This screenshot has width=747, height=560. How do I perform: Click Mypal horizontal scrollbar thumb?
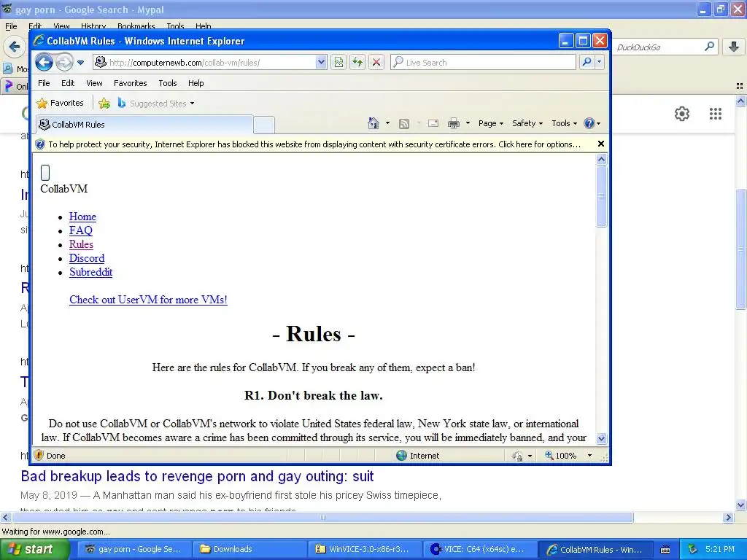coord(323,518)
